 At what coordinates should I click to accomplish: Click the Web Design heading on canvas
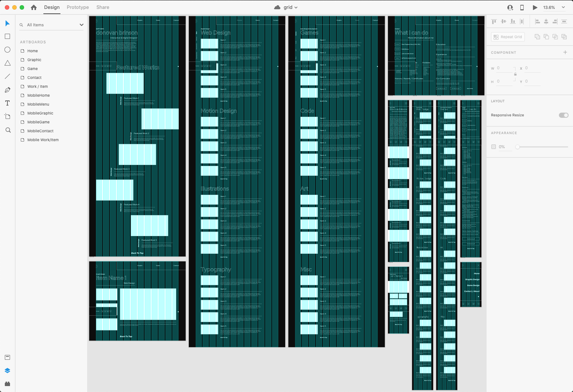(215, 33)
